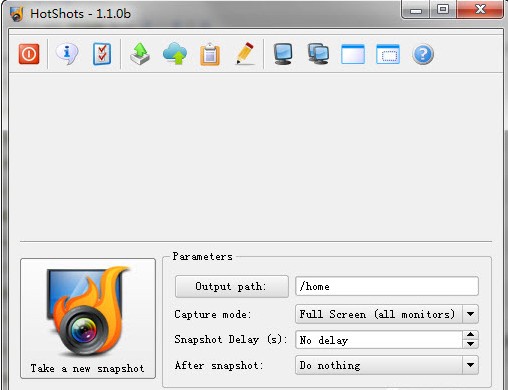Open the After snapshot dropdown
Viewport: 508px width, 390px height.
pos(387,365)
